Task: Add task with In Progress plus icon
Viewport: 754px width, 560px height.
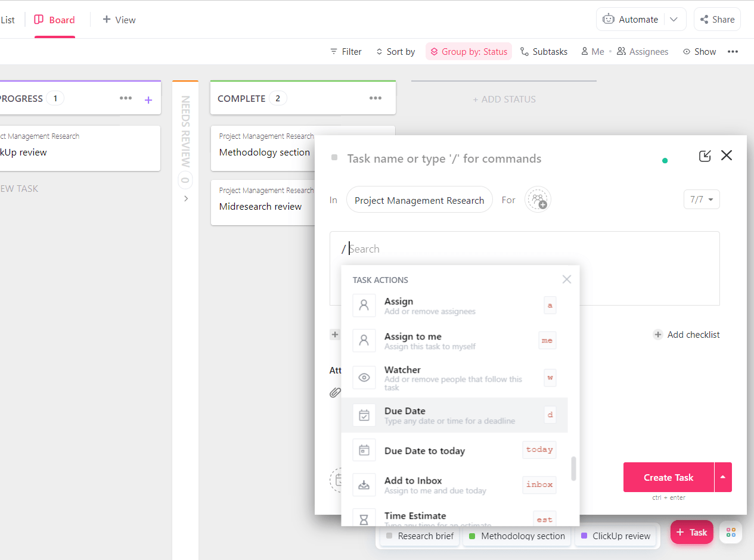Action: [148, 99]
